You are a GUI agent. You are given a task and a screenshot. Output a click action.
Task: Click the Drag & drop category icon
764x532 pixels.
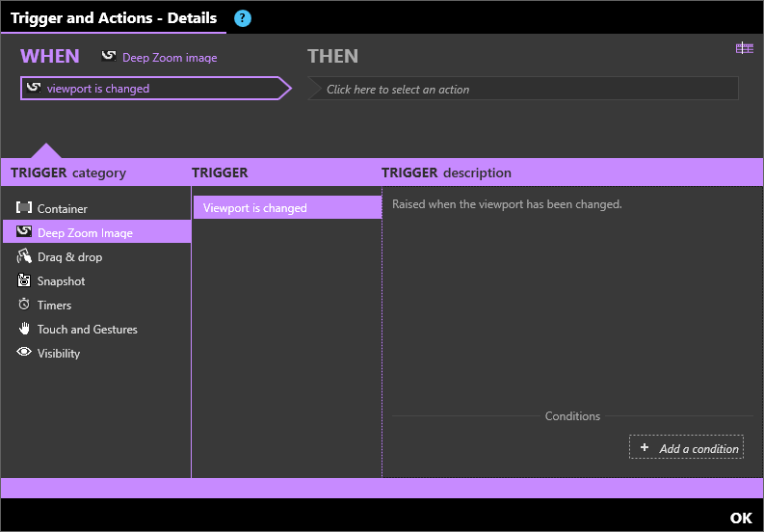pyautogui.click(x=24, y=256)
